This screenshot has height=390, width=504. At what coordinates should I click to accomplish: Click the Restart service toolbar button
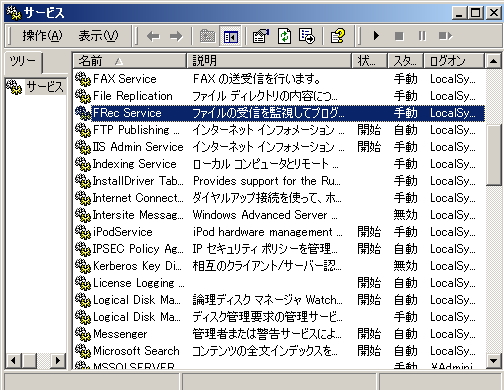445,36
